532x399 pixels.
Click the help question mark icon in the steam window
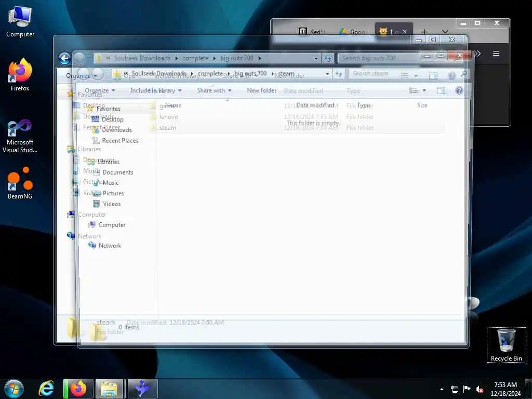click(x=459, y=90)
